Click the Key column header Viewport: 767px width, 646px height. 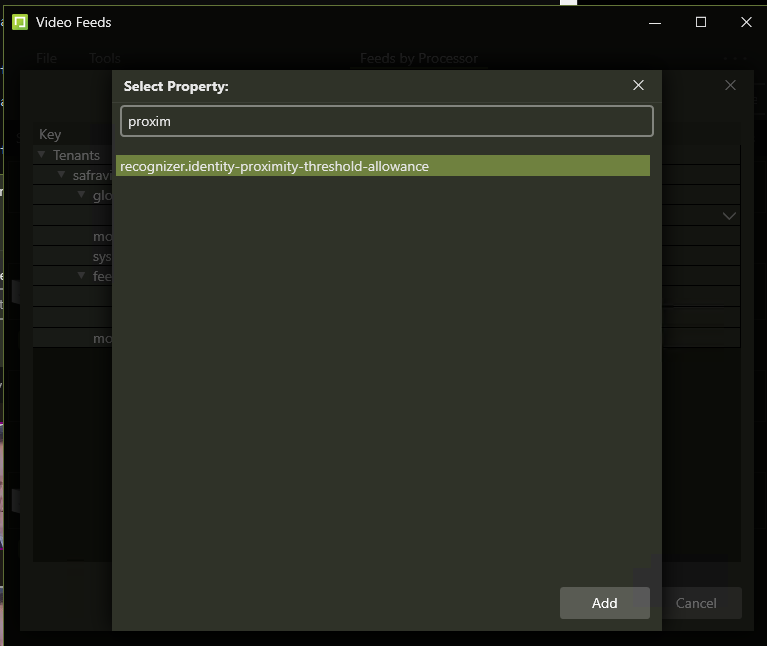click(50, 134)
